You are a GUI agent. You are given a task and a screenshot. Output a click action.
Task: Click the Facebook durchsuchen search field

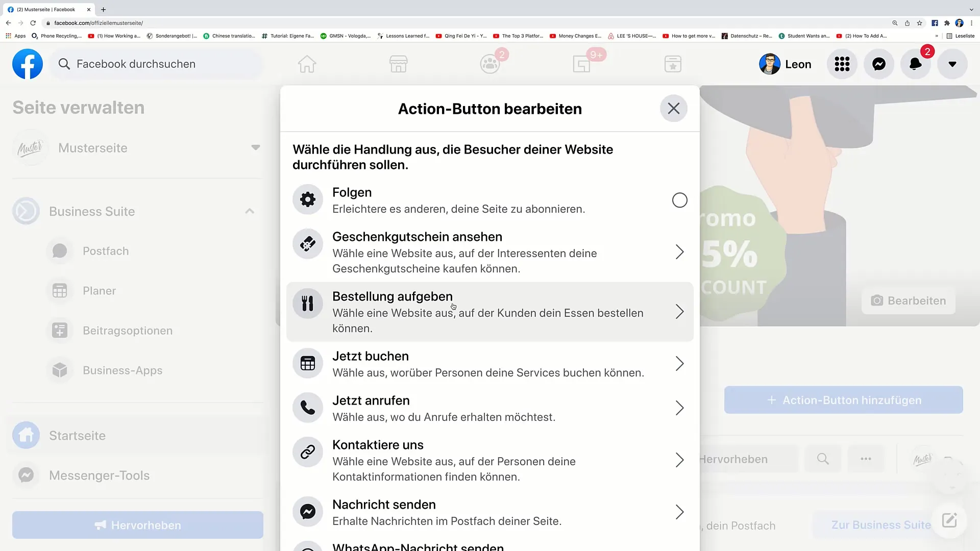[157, 64]
